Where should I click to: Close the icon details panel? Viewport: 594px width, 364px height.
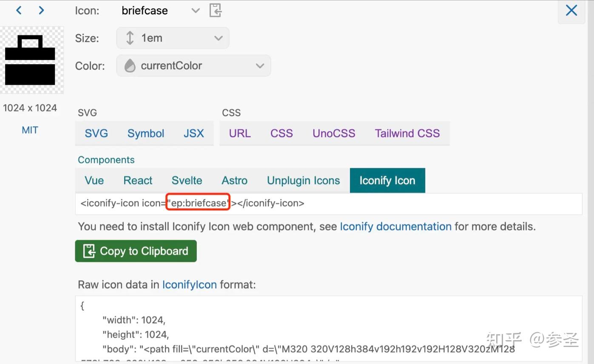(571, 11)
